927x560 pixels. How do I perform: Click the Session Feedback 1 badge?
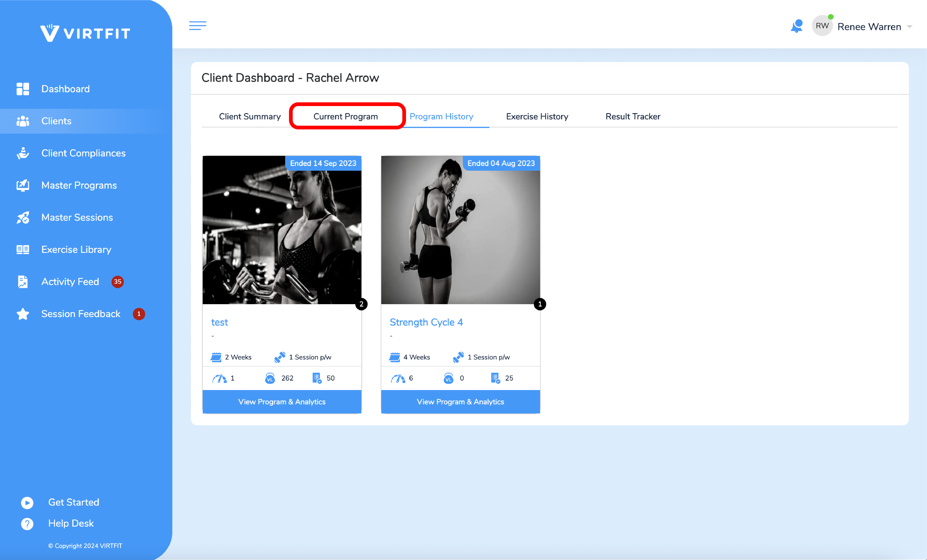pyautogui.click(x=139, y=314)
